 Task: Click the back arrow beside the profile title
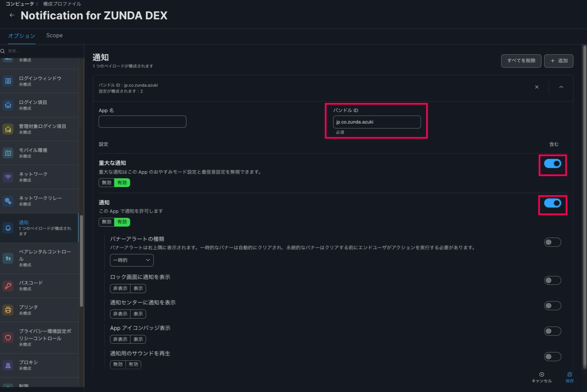point(12,15)
